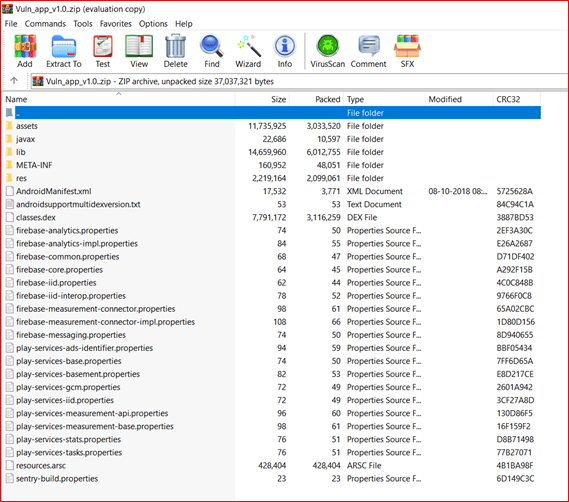Image resolution: width=569 pixels, height=502 pixels.
Task: Click the Extract To toolbar icon
Action: [64, 46]
